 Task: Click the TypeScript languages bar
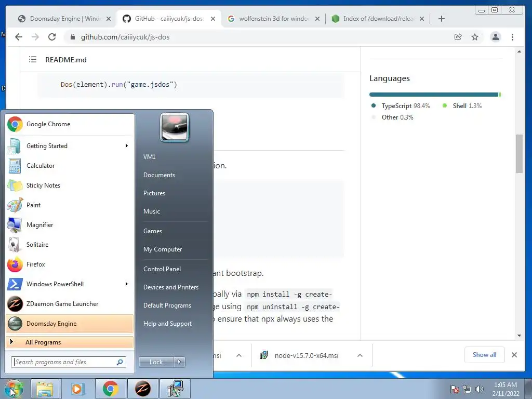point(434,95)
